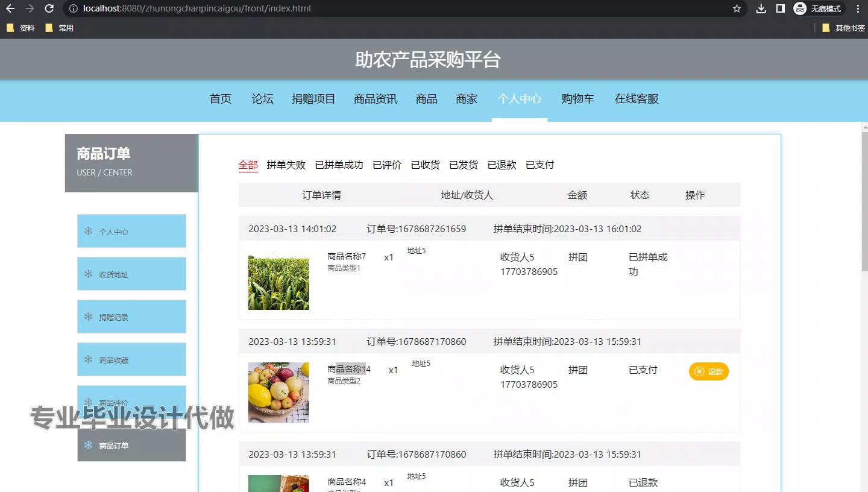The image size is (868, 492).
Task: Select the 已退款 order filter tab
Action: coord(502,165)
